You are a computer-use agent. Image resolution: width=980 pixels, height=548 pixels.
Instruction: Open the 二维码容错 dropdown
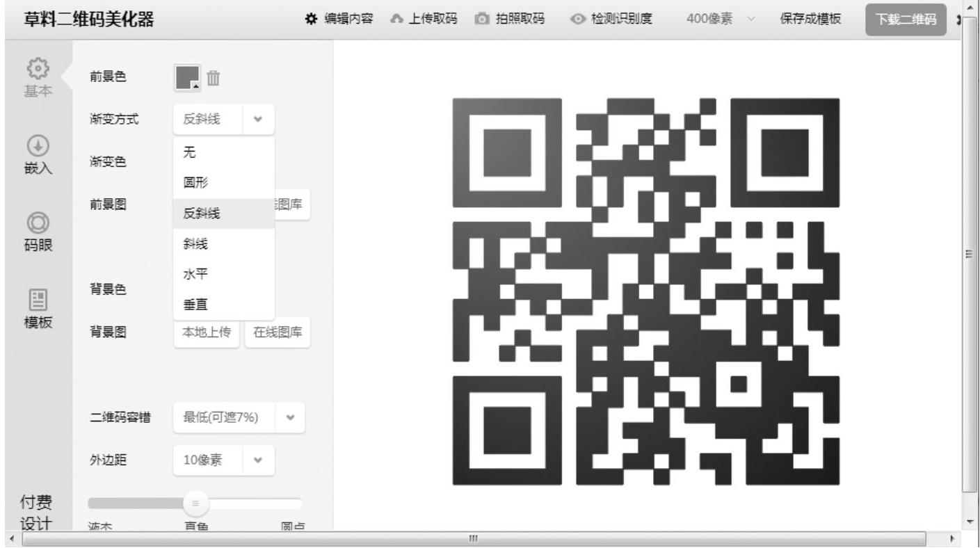point(239,417)
